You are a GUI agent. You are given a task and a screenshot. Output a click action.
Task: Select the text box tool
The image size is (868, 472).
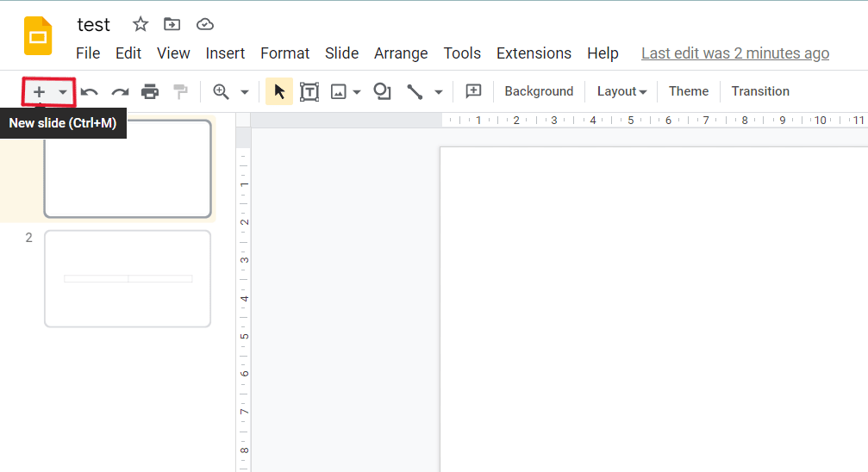click(x=309, y=91)
